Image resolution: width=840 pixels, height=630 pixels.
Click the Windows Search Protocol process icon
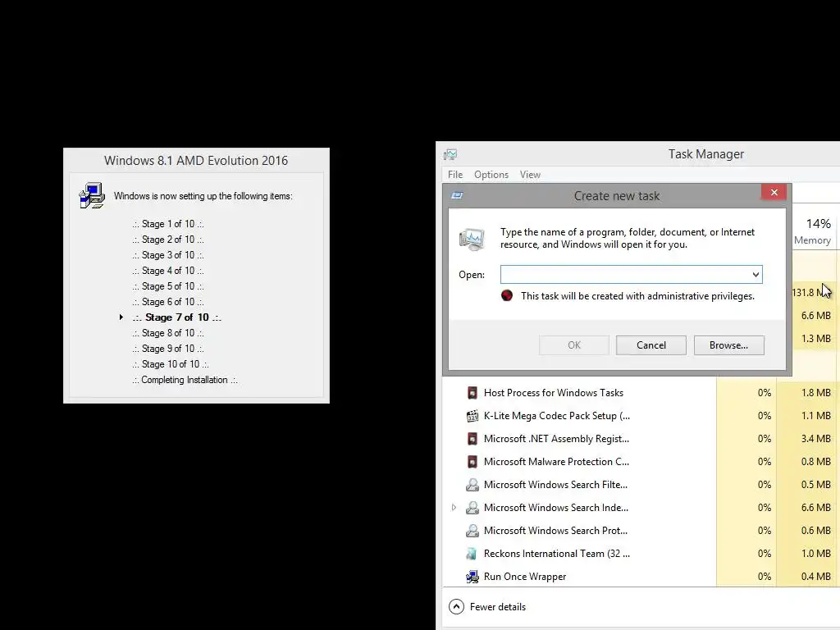click(x=472, y=531)
